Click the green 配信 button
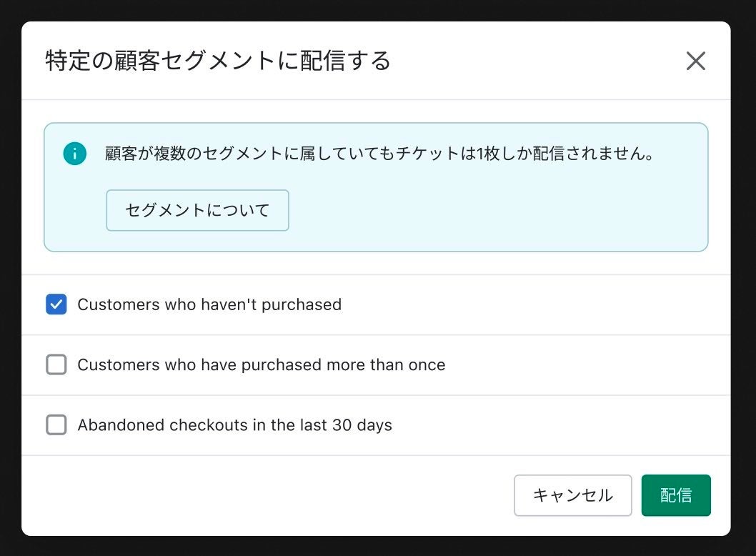756x556 pixels. pos(675,495)
